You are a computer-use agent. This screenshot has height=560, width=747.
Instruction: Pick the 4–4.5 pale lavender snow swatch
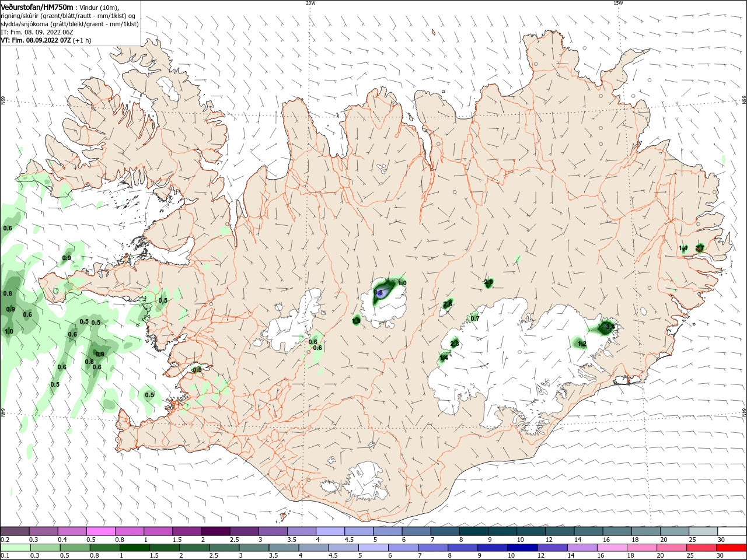point(330,531)
